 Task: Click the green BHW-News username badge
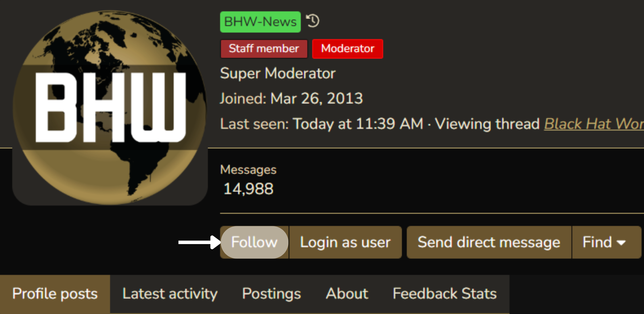pos(260,22)
